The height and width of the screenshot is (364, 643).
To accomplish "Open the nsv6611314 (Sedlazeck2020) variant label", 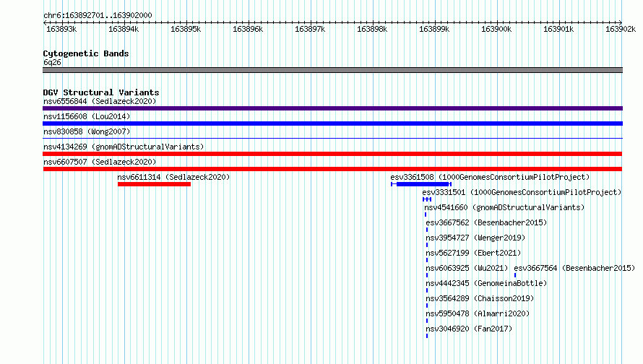I will coord(173,177).
